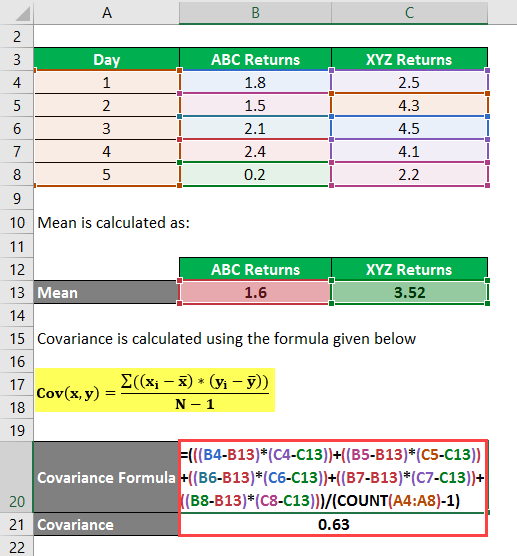
Task: Select XYZ Returns value 2.2
Action: click(410, 174)
